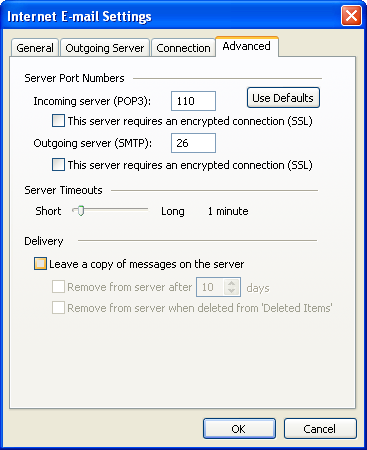Enable SSL for the outgoing SMTP server
The width and height of the screenshot is (367, 450).
click(58, 165)
